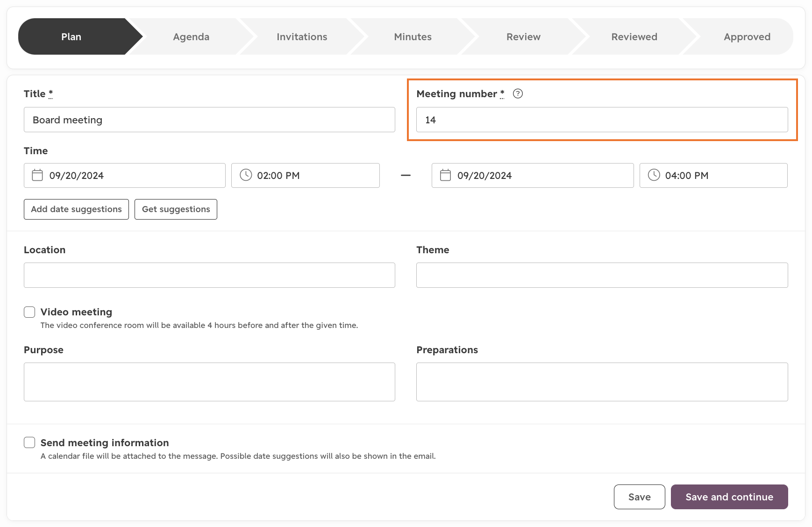Viewport: 812px width, 527px height.
Task: Check Send meeting information
Action: pos(29,442)
